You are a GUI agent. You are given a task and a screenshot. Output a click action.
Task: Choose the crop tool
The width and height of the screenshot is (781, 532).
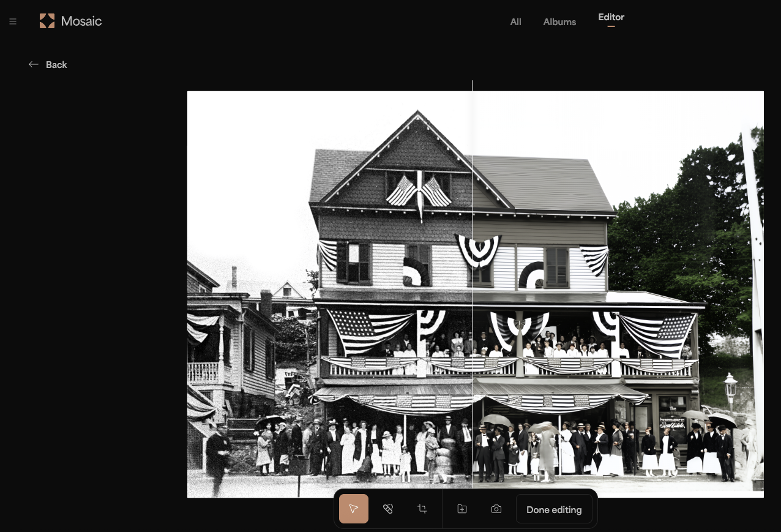422,509
